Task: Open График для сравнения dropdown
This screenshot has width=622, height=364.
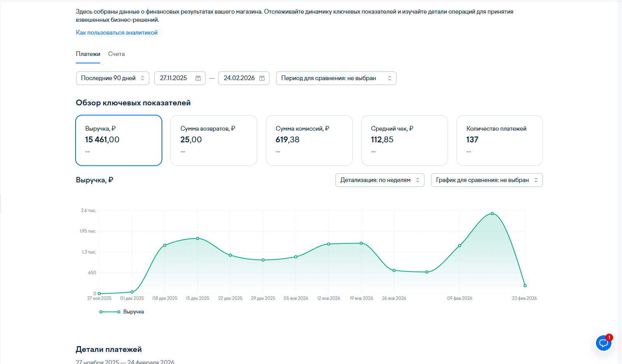Action: click(x=486, y=180)
